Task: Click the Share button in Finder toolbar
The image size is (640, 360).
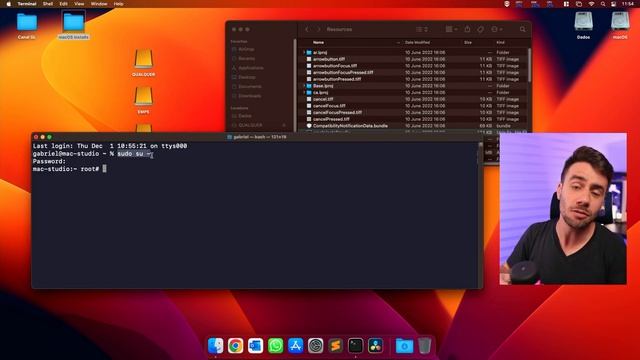Action: (467, 29)
